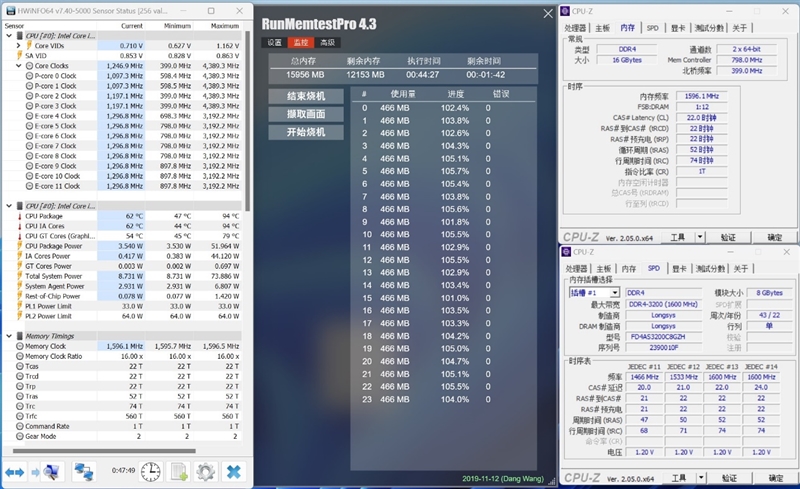Image resolution: width=800 pixels, height=489 pixels.
Task: Click the HWiNFO vertical scrollbar
Action: click(247, 121)
